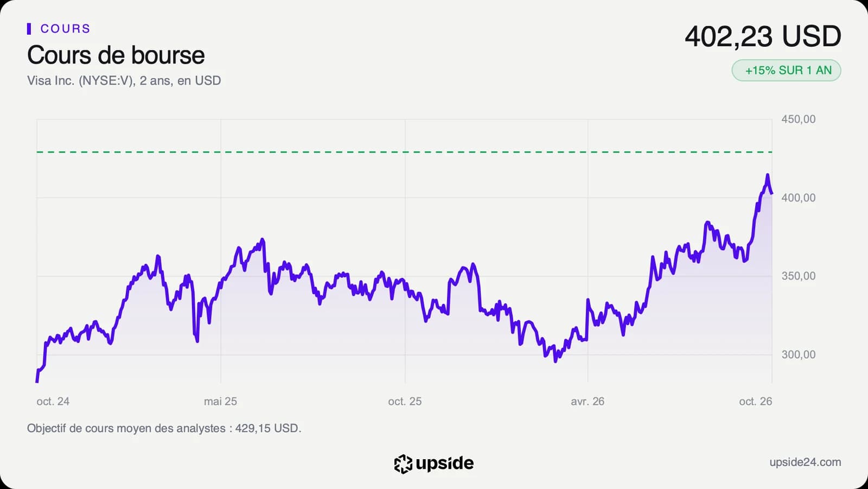The width and height of the screenshot is (868, 489).
Task: Select the avr. 26 axis label
Action: (588, 402)
